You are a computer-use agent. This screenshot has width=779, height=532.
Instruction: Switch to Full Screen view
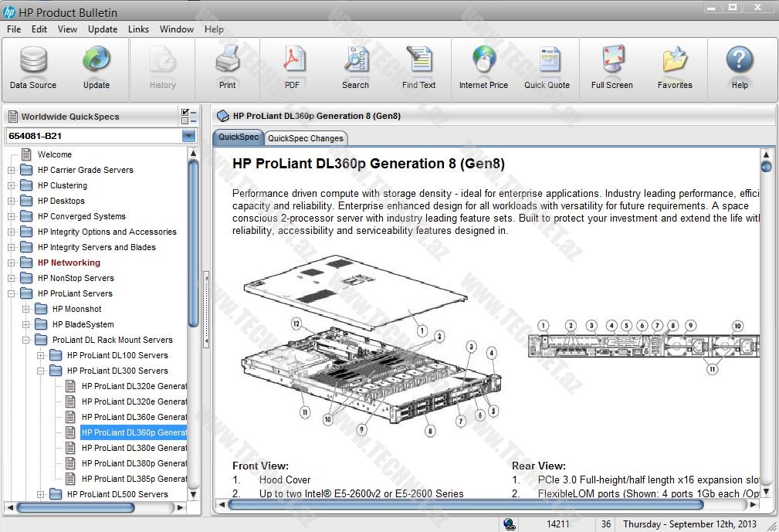pyautogui.click(x=611, y=67)
